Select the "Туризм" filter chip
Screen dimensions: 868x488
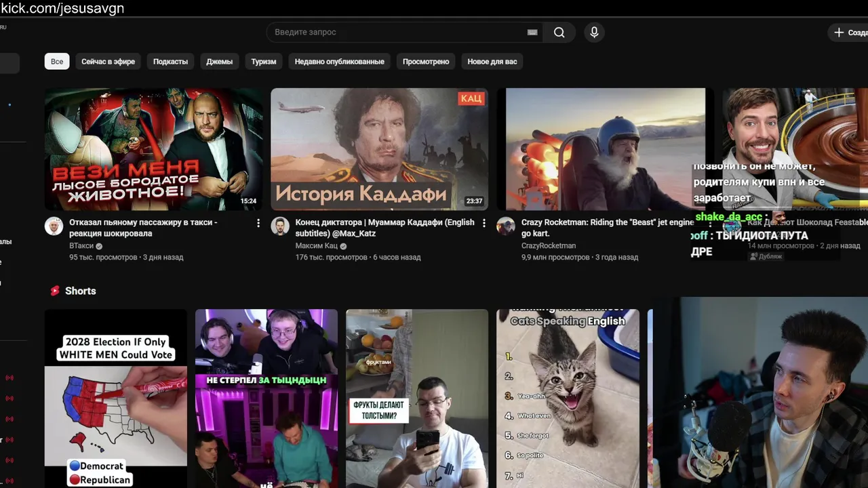[264, 62]
